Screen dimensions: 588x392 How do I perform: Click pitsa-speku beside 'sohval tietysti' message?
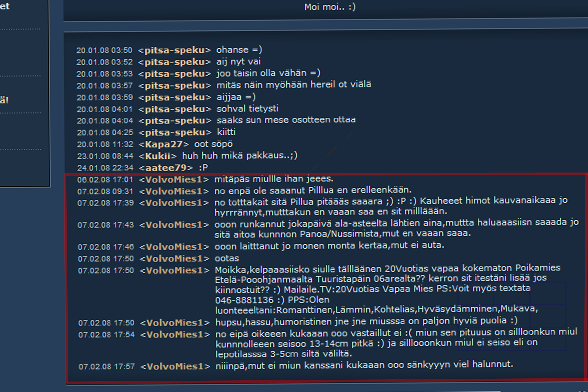pyautogui.click(x=175, y=109)
